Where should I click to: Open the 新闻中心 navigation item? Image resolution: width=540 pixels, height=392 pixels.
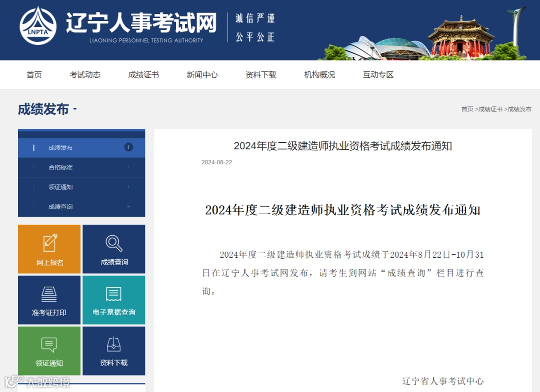pyautogui.click(x=202, y=75)
